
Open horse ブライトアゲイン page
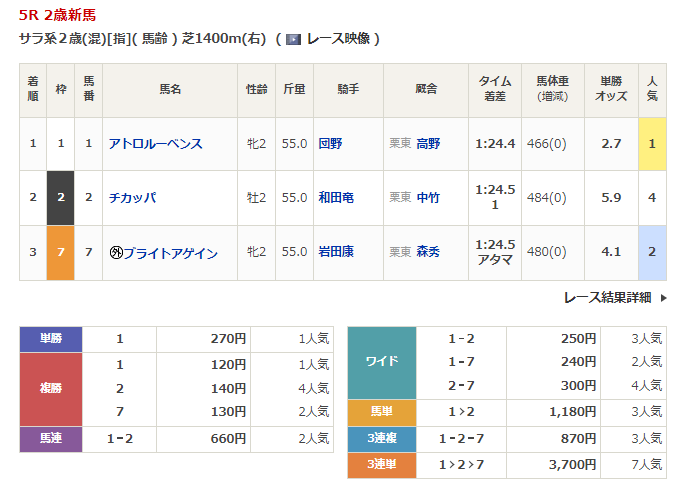(170, 253)
